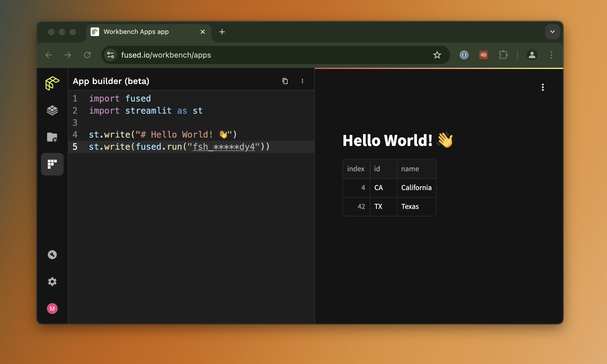Select the new file/folder icon in sidebar
The width and height of the screenshot is (607, 364).
(52, 137)
